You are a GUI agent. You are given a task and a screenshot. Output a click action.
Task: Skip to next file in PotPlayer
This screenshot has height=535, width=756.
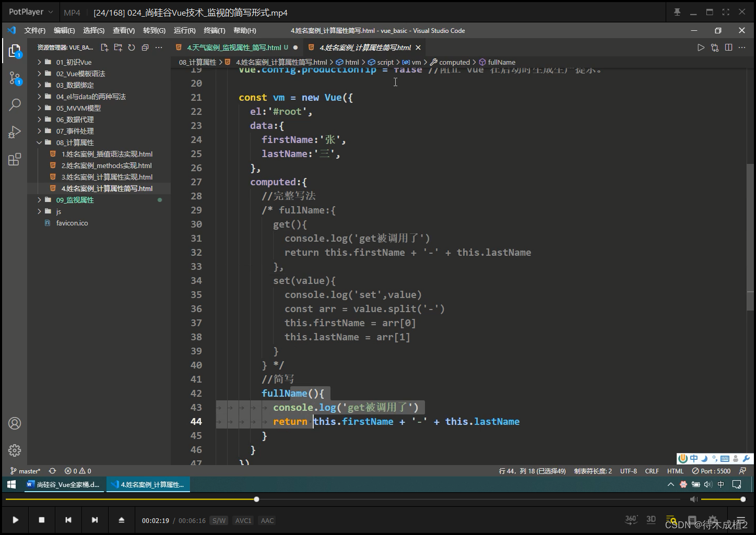point(95,520)
